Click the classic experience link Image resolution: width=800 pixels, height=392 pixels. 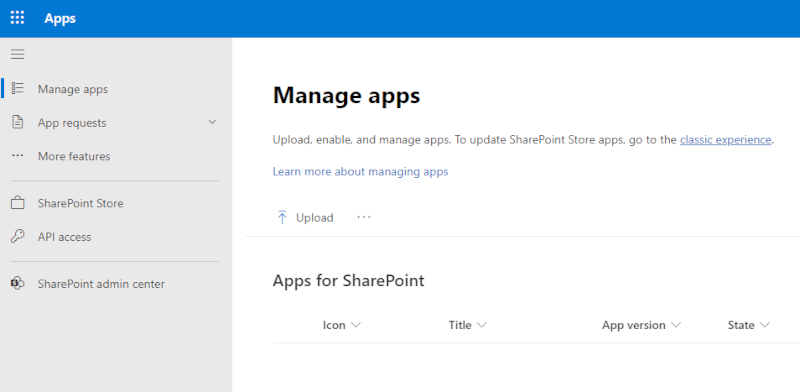pyautogui.click(x=725, y=139)
